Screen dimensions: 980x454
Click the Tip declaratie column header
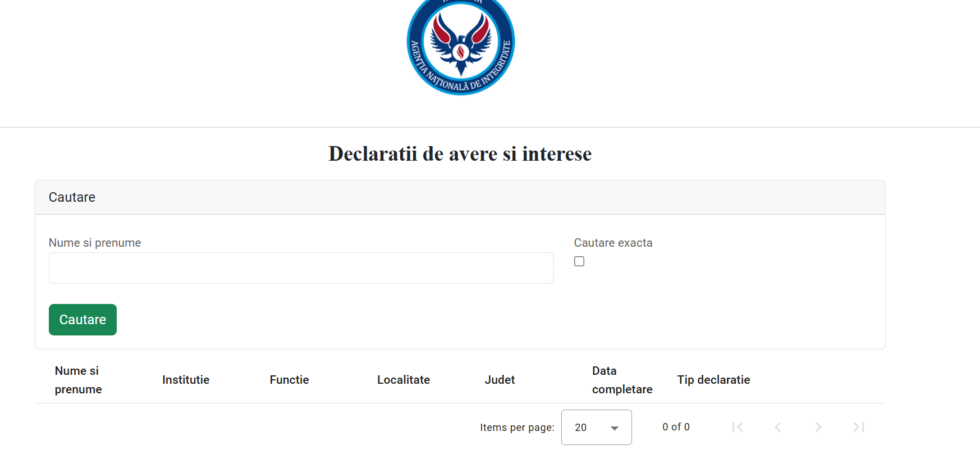(713, 380)
